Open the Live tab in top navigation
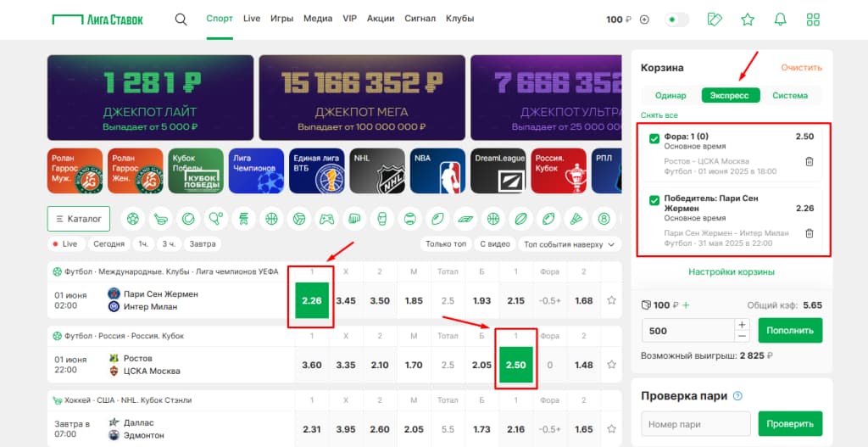Viewport: 868px width, 447px height. 252,19
